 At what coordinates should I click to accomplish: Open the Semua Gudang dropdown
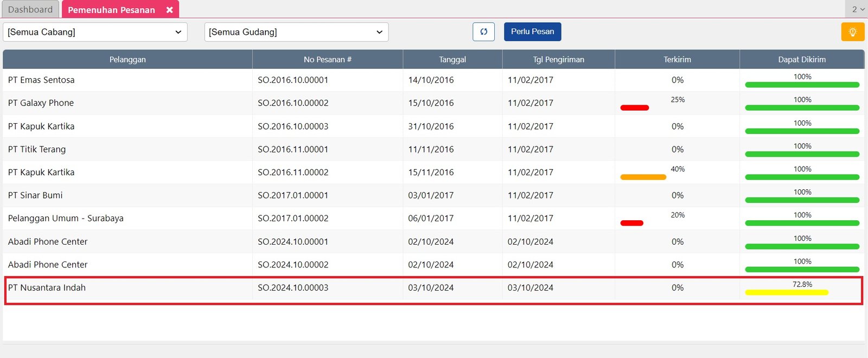[x=296, y=32]
